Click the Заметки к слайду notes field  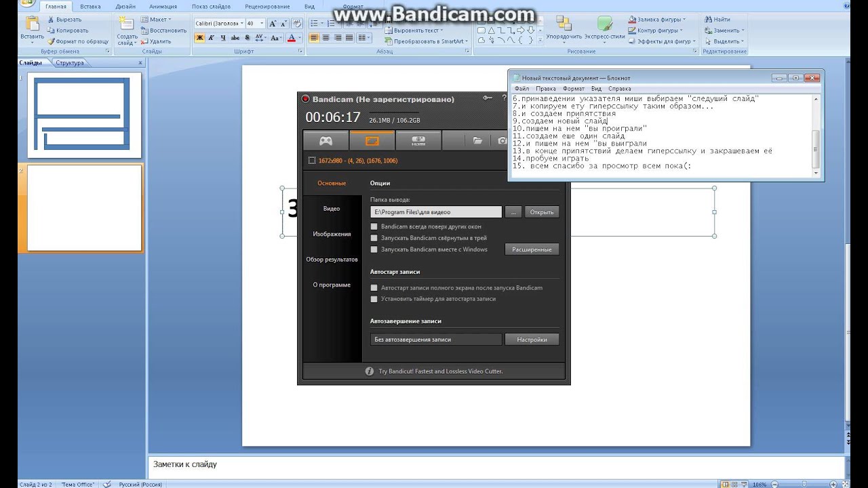[496, 466]
